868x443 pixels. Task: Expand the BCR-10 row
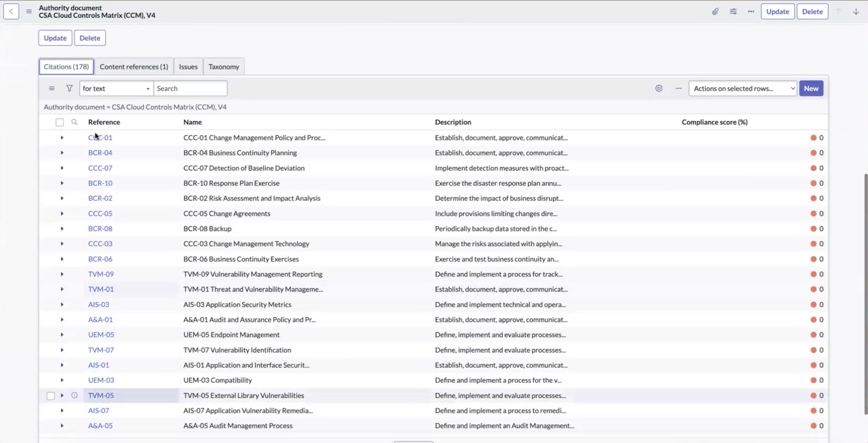pos(62,183)
